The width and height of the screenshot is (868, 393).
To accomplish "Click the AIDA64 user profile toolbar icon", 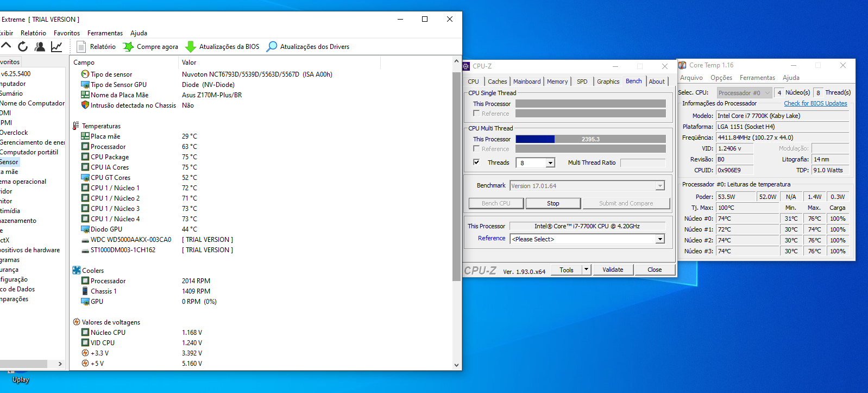I will coord(40,47).
